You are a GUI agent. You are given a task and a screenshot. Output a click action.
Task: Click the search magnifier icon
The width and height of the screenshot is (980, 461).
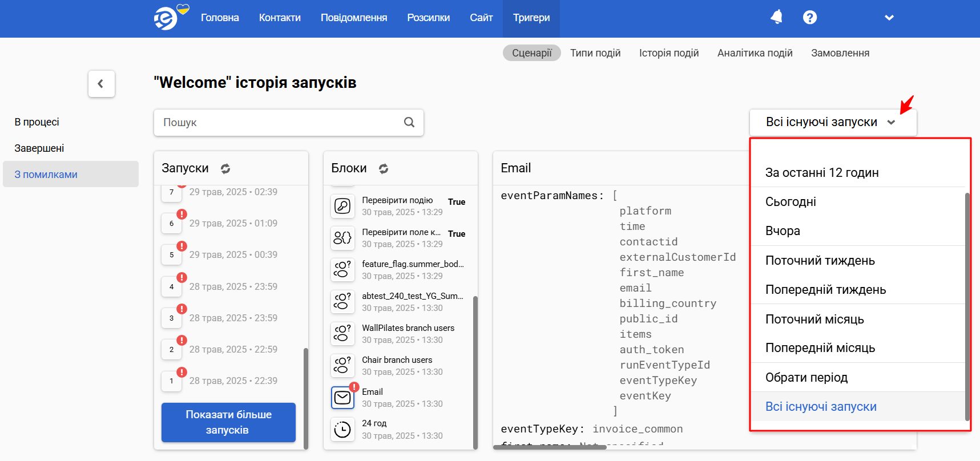coord(409,122)
